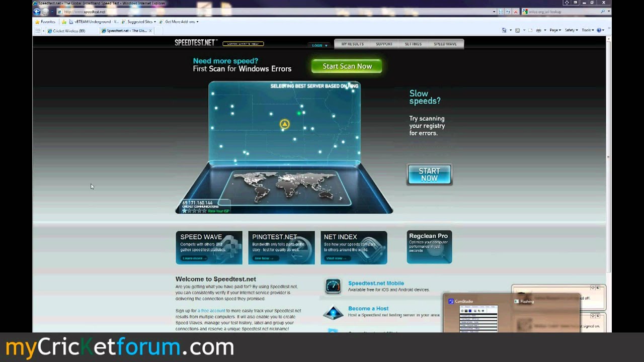
Task: Open the Speed Wave promo card
Action: click(209, 247)
